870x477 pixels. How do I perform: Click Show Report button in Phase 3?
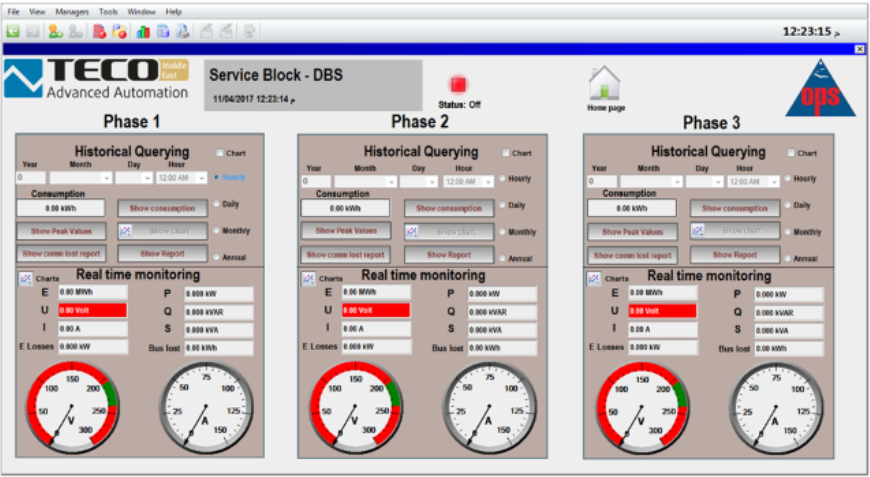click(735, 255)
